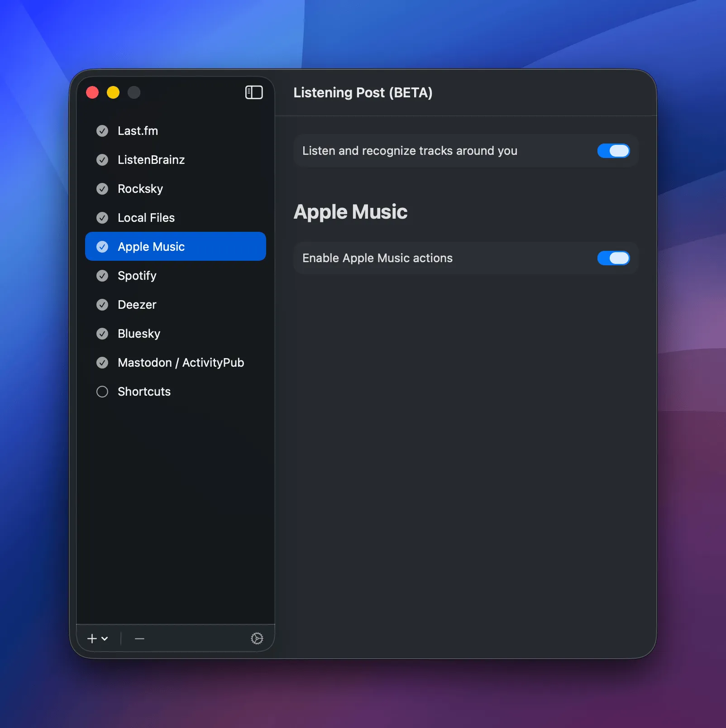Select Mastodon / ActivityPub in the sidebar

(x=181, y=363)
